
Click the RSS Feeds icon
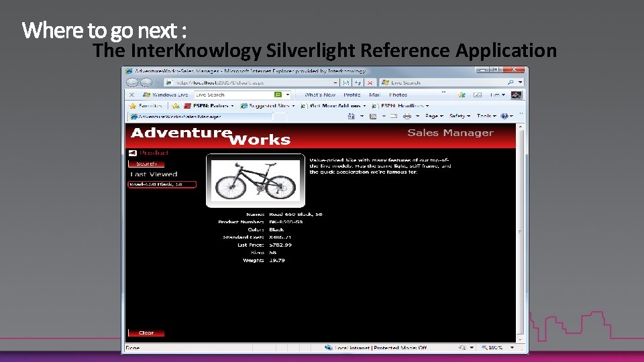click(373, 117)
